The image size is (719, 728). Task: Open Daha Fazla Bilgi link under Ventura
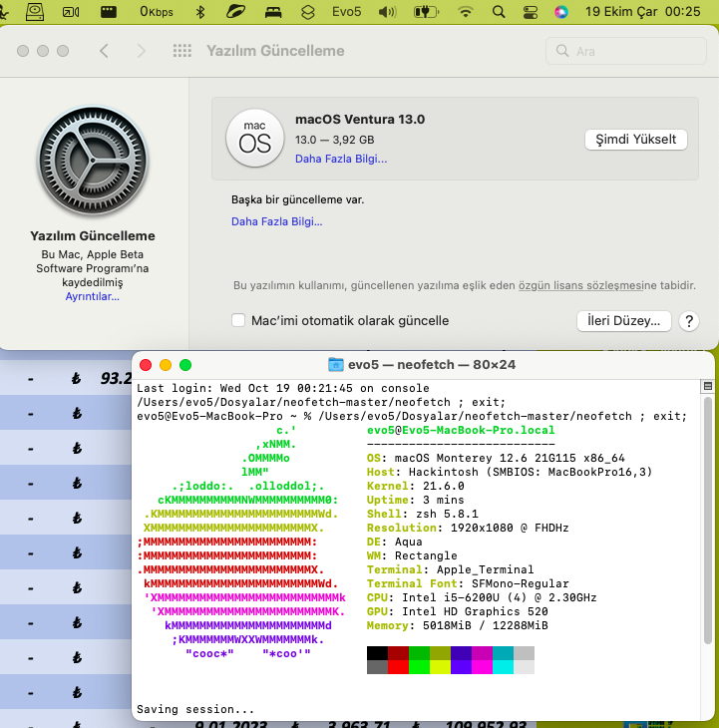[x=341, y=159]
